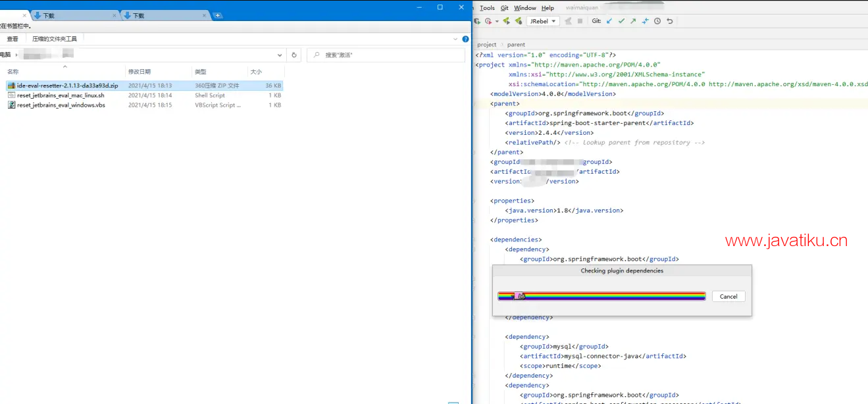Viewport: 868px width, 404px height.
Task: Select ide-eval-resetter-2.1.13-da33a93d.zip file name
Action: 68,86
